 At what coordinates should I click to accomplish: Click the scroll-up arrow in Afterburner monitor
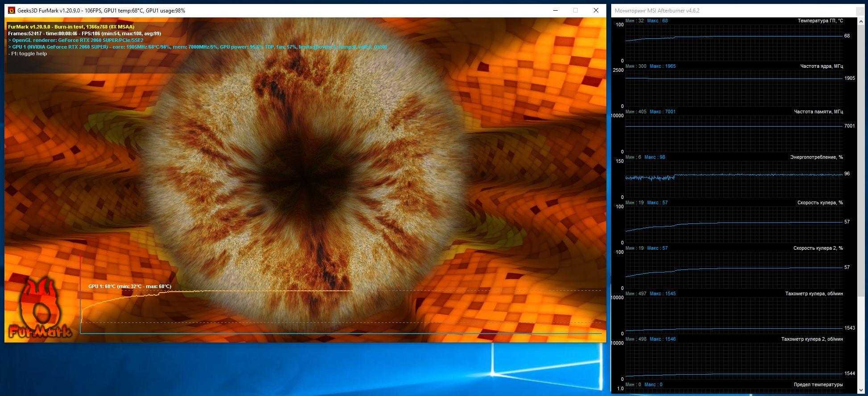(x=862, y=21)
